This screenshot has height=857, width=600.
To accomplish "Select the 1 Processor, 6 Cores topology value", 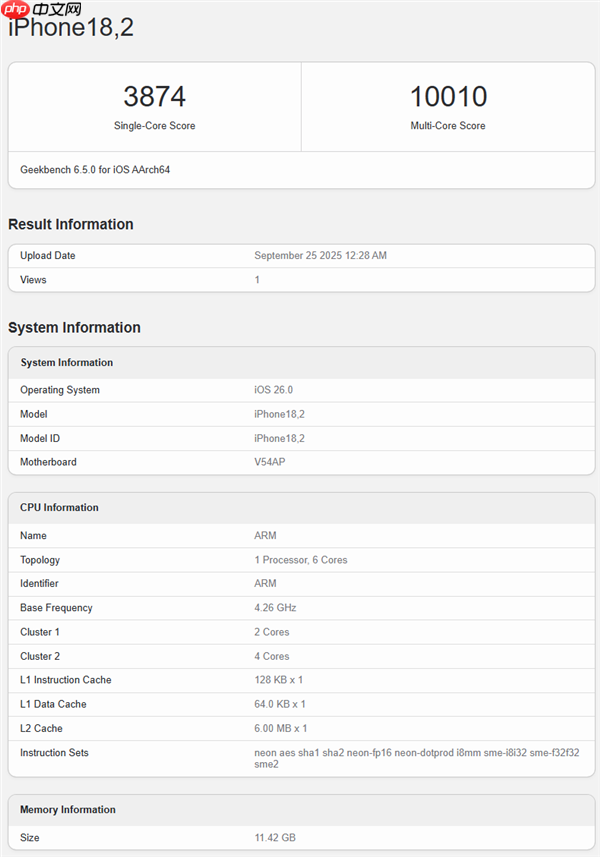I will (300, 560).
